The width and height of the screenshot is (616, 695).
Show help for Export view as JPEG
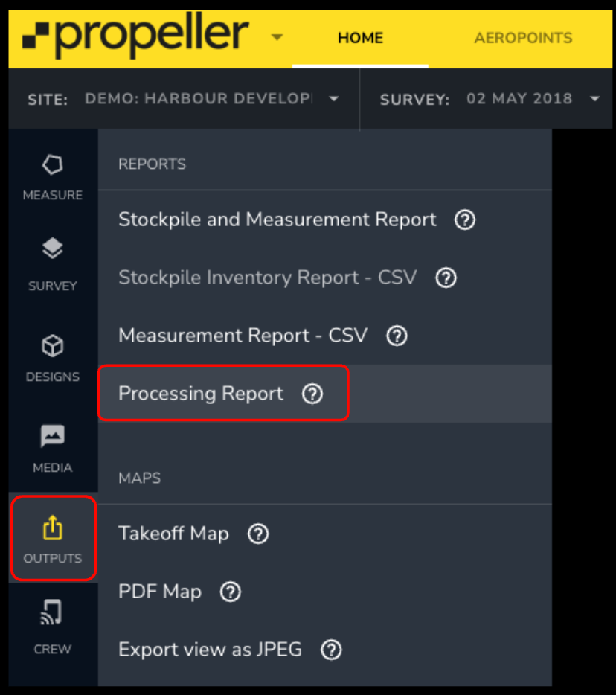[331, 650]
